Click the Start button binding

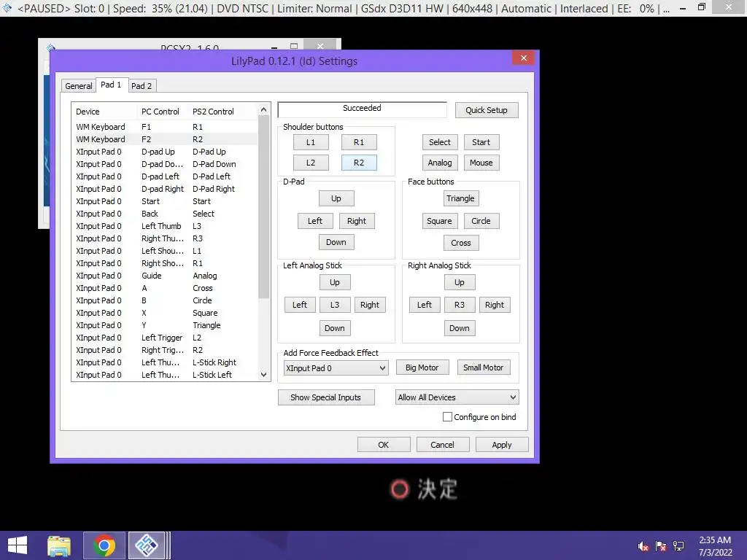click(481, 142)
